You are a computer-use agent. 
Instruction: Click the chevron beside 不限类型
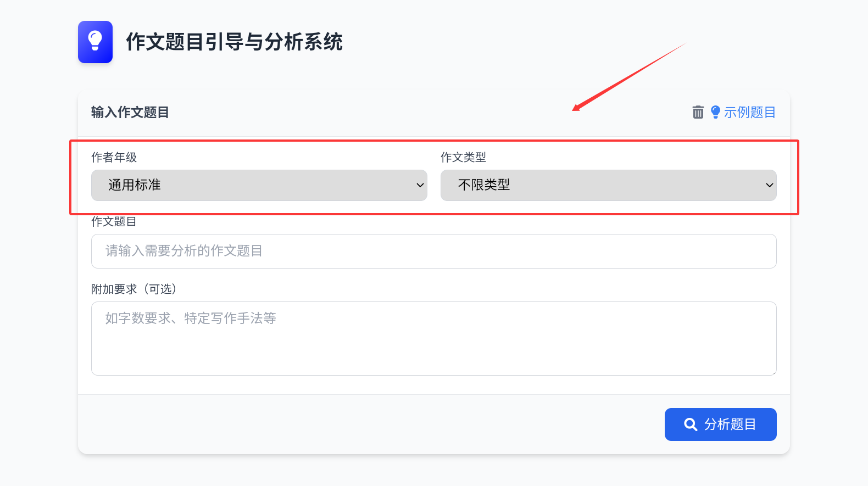[x=770, y=185]
